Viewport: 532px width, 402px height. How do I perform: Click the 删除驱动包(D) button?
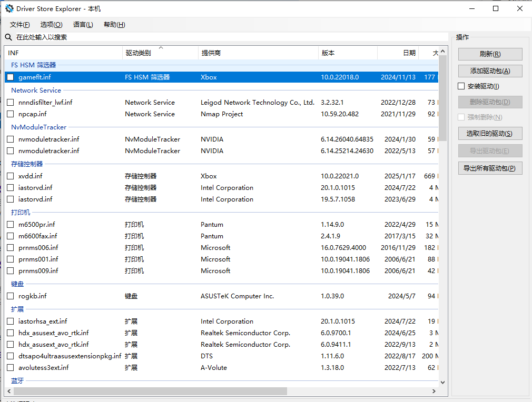(490, 102)
